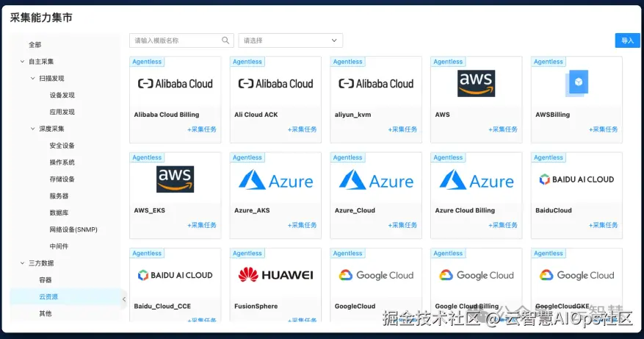Screen dimensions: 644x339
Task: Select 数据库 in the sidebar tree
Action: (x=59, y=213)
